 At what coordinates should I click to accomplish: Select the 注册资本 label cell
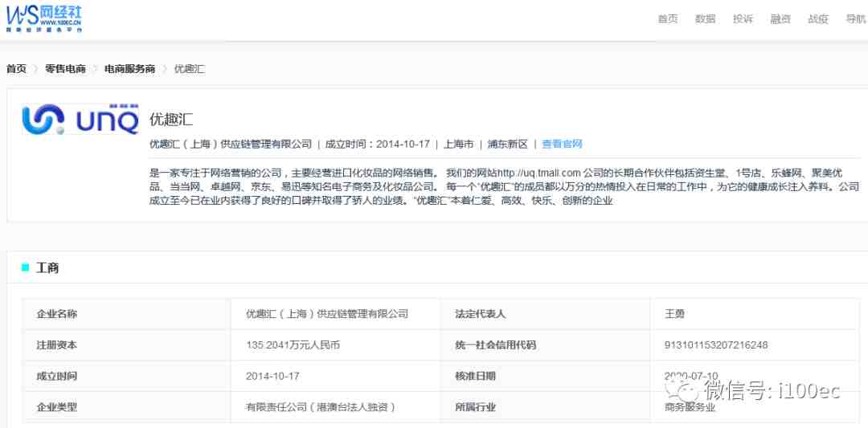(126, 345)
